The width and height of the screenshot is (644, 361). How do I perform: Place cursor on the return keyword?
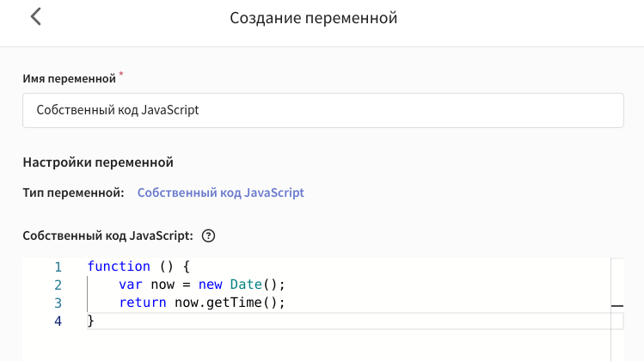(x=143, y=303)
